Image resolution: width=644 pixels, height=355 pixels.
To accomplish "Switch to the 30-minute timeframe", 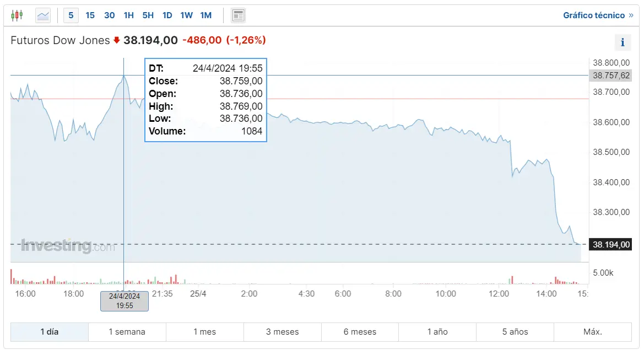I will click(x=109, y=15).
